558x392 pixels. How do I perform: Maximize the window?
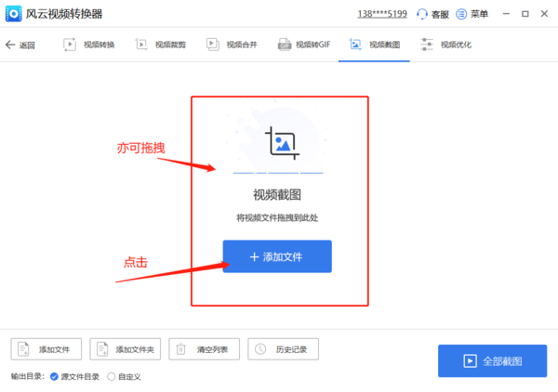(x=525, y=14)
